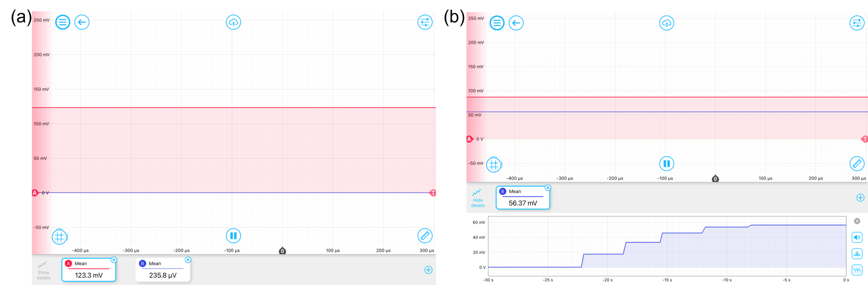Pause acquisition in the left scope view
868x285 pixels.
(x=233, y=236)
